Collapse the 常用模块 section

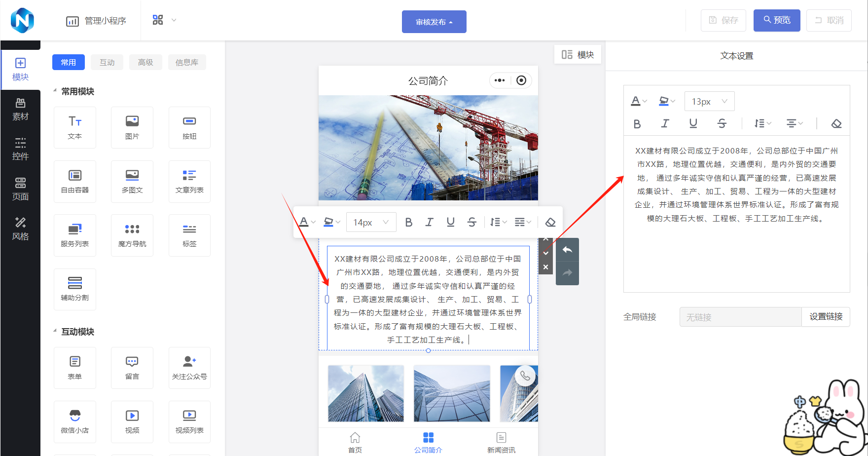click(55, 91)
